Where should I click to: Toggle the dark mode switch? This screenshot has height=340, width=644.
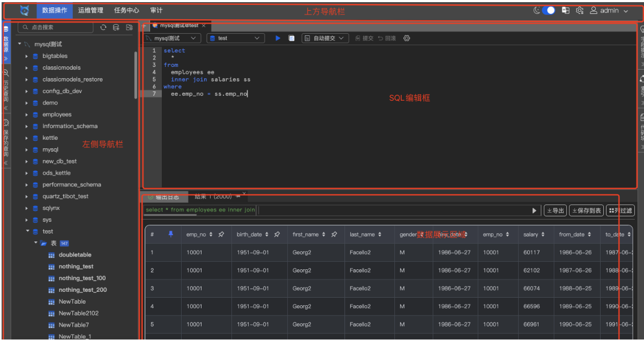tap(548, 10)
